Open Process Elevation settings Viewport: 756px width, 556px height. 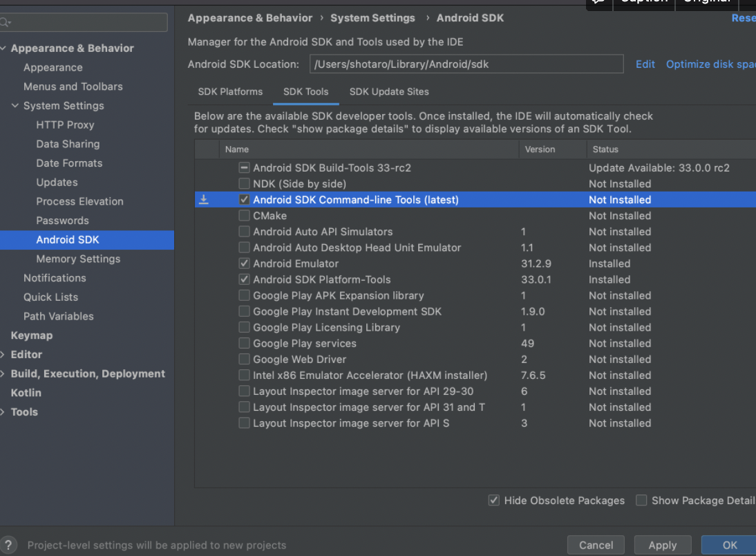click(79, 201)
